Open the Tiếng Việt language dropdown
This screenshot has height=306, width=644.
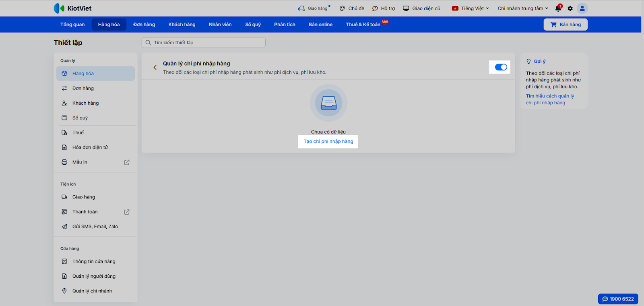pos(471,8)
